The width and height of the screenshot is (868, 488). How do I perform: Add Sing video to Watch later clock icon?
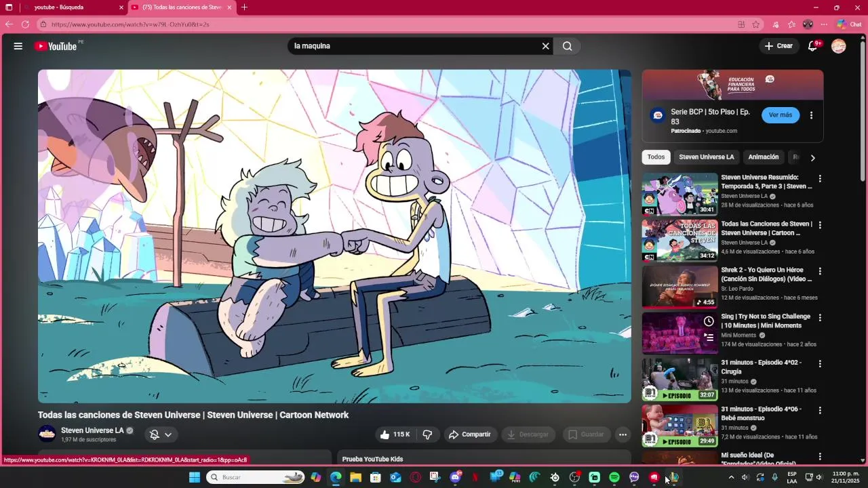(709, 321)
